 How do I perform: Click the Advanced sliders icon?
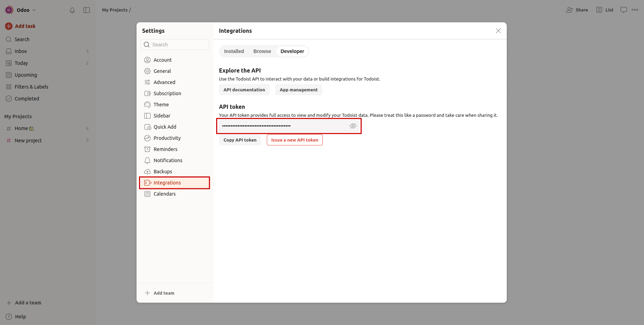pyautogui.click(x=147, y=82)
